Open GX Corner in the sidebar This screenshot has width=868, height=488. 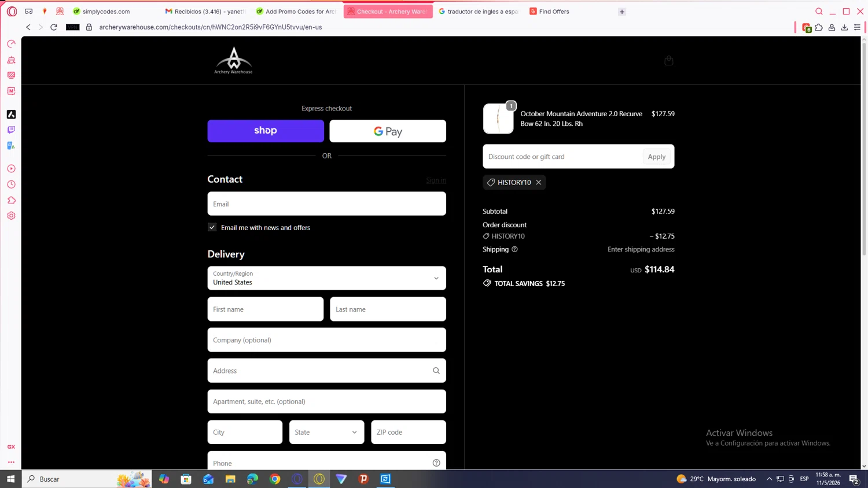click(11, 447)
